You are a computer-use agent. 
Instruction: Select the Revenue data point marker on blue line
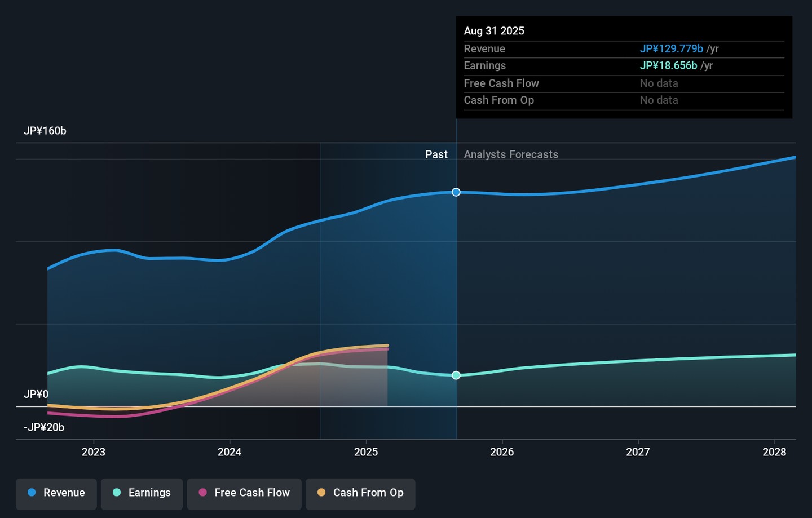(x=456, y=192)
